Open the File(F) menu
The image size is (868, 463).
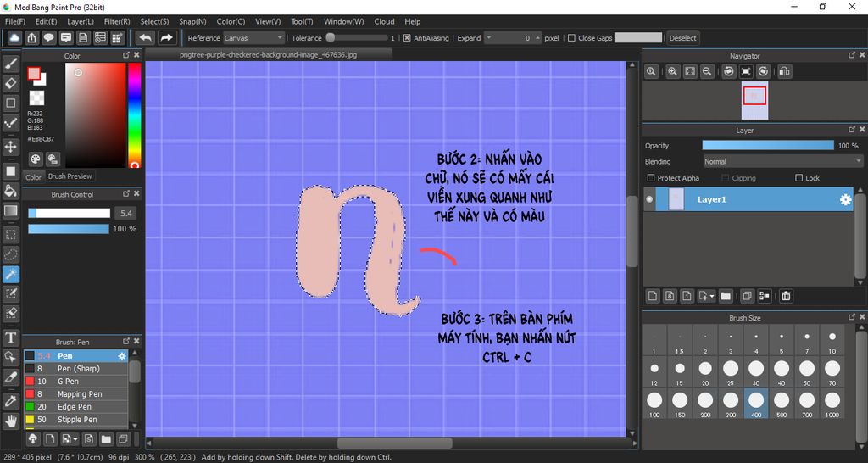(x=15, y=21)
